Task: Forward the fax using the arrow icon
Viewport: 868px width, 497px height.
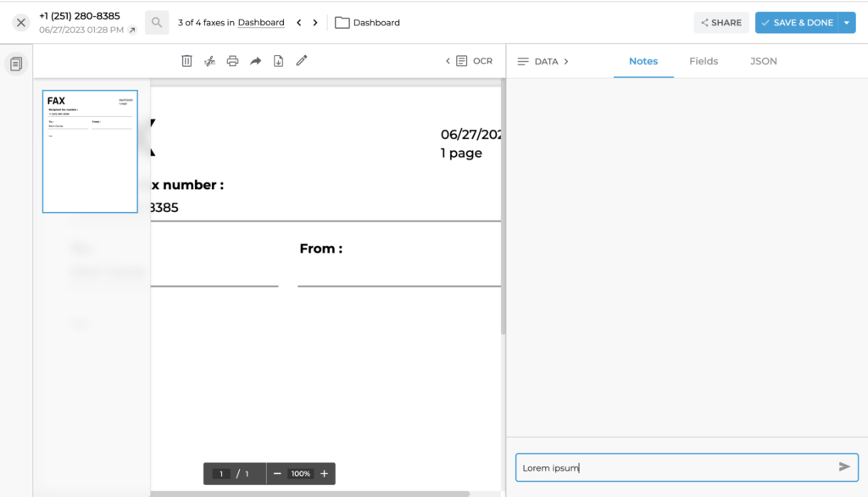Action: click(x=255, y=60)
